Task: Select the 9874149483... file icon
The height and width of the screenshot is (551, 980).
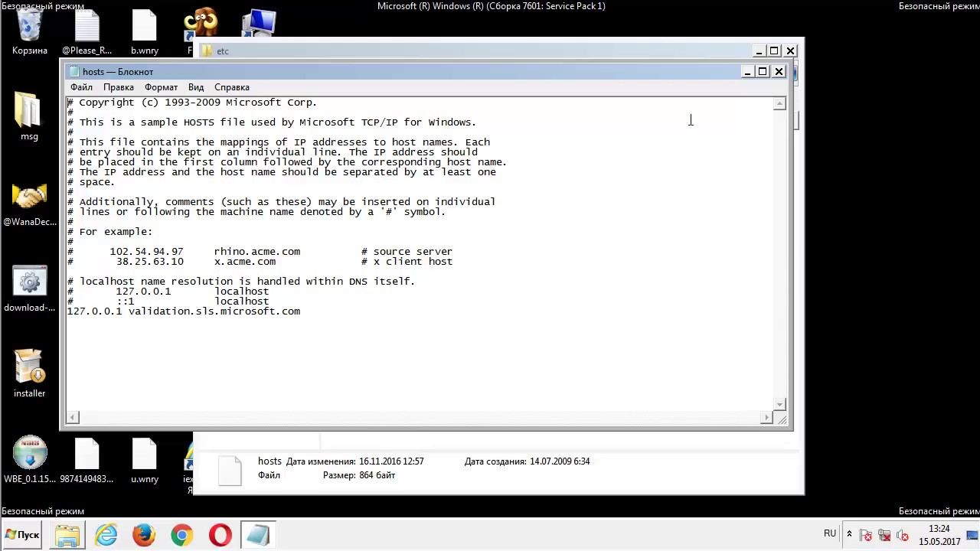Action: coord(87,459)
